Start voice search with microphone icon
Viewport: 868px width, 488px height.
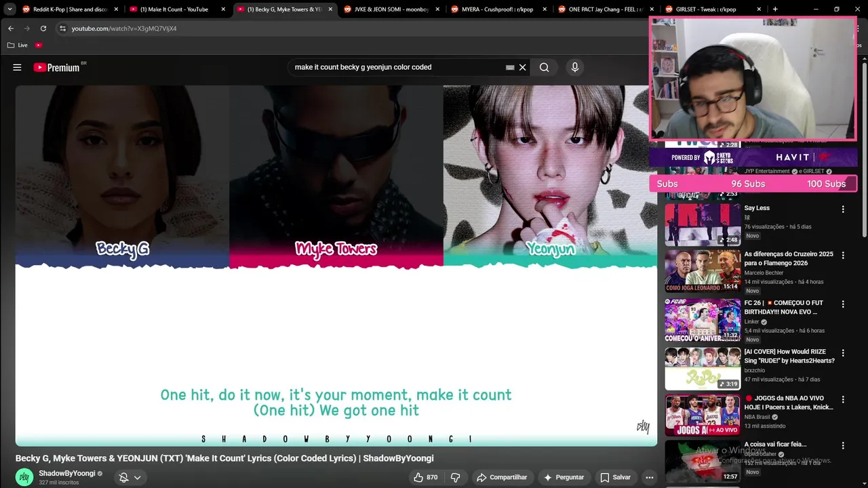[x=574, y=67]
